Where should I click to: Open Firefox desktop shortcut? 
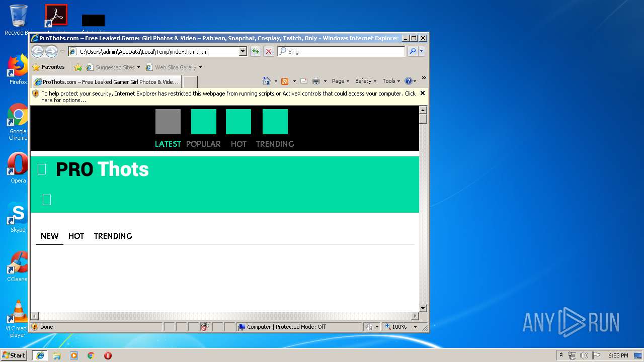click(x=18, y=69)
